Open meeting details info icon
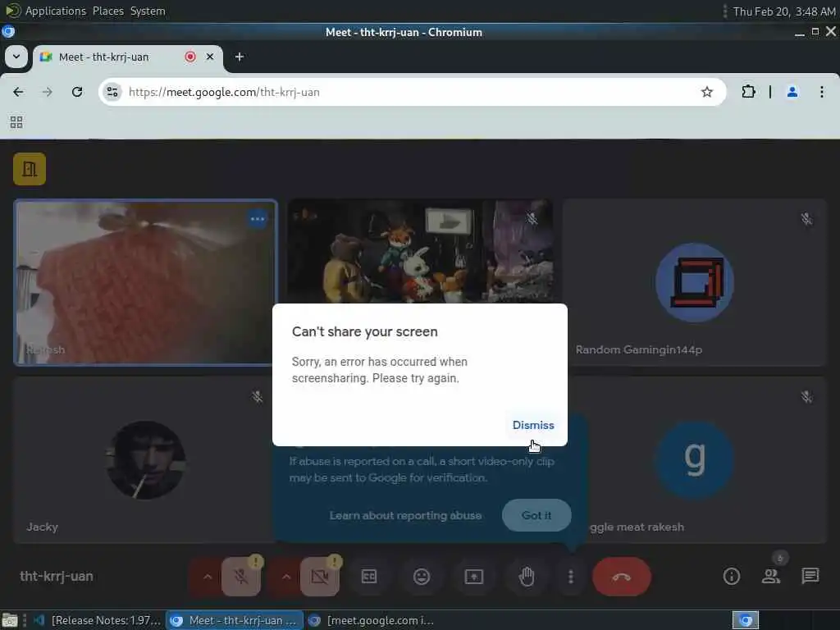The width and height of the screenshot is (840, 630). click(731, 577)
